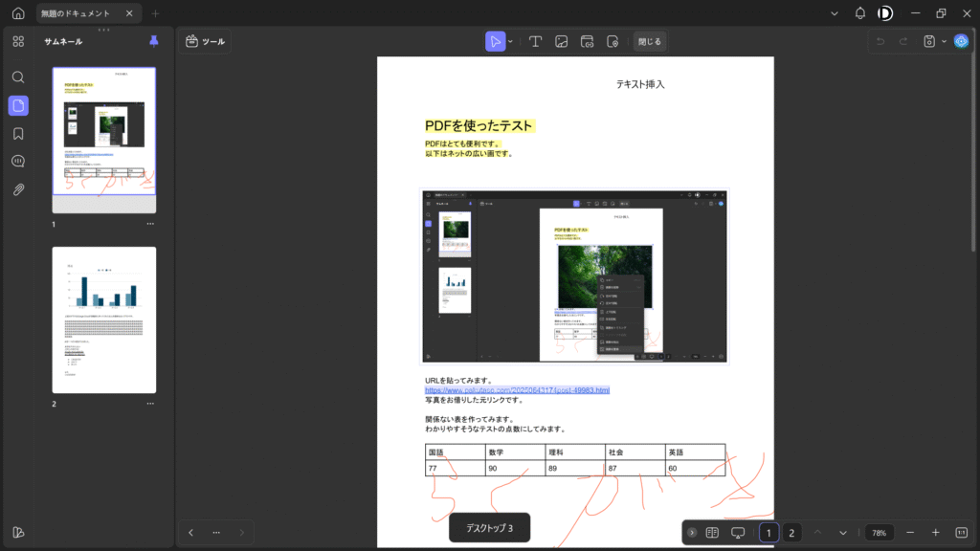
Task: Toggle the thumbnail panel pin
Action: point(154,41)
